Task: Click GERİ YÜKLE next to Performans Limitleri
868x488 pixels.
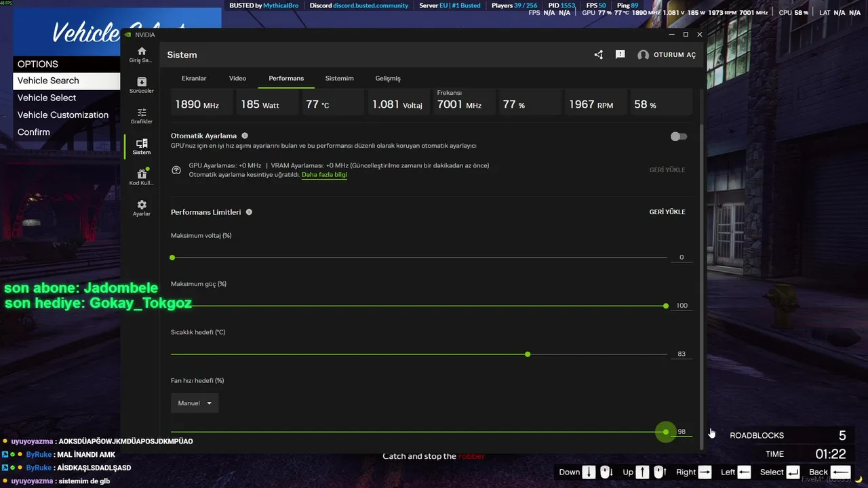Action: pyautogui.click(x=667, y=212)
